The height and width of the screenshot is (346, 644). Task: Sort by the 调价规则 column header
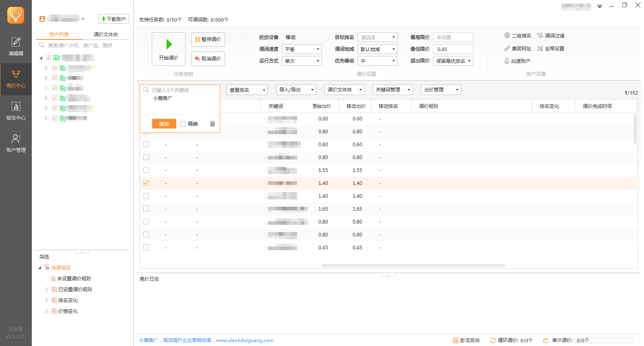click(429, 106)
